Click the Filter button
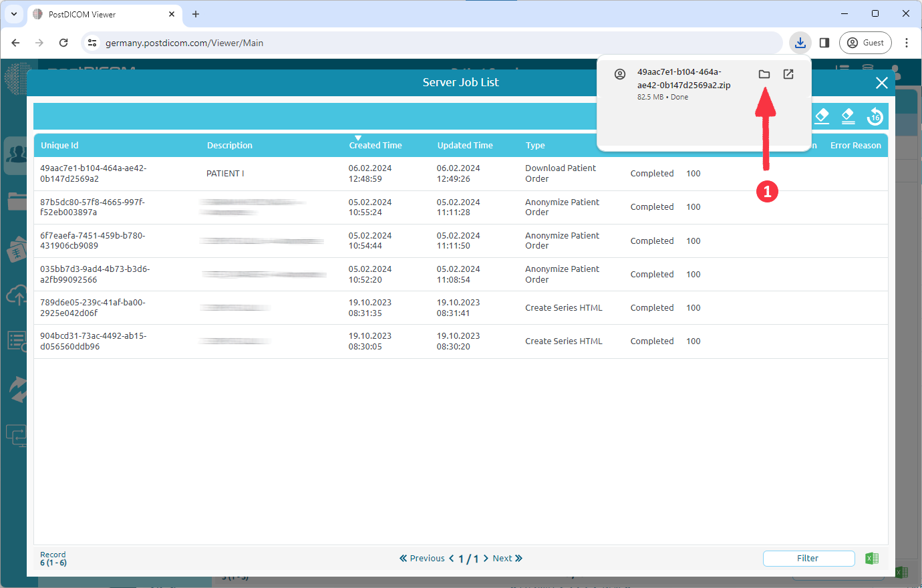This screenshot has width=922, height=588. coord(808,559)
